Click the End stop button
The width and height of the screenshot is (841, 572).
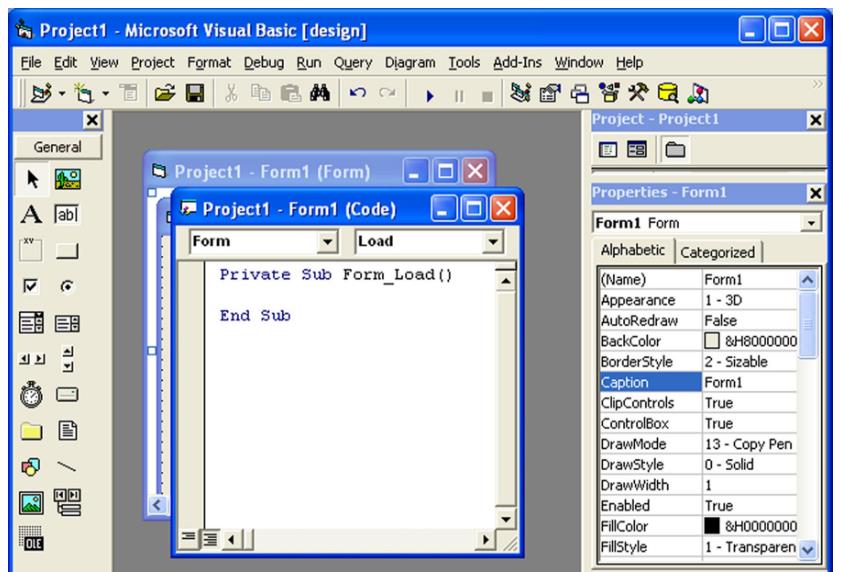pyautogui.click(x=487, y=96)
